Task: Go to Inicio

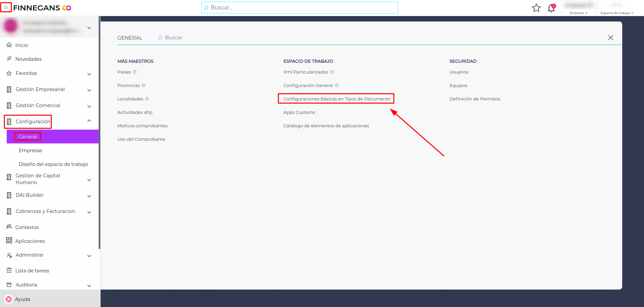Action: point(21,45)
